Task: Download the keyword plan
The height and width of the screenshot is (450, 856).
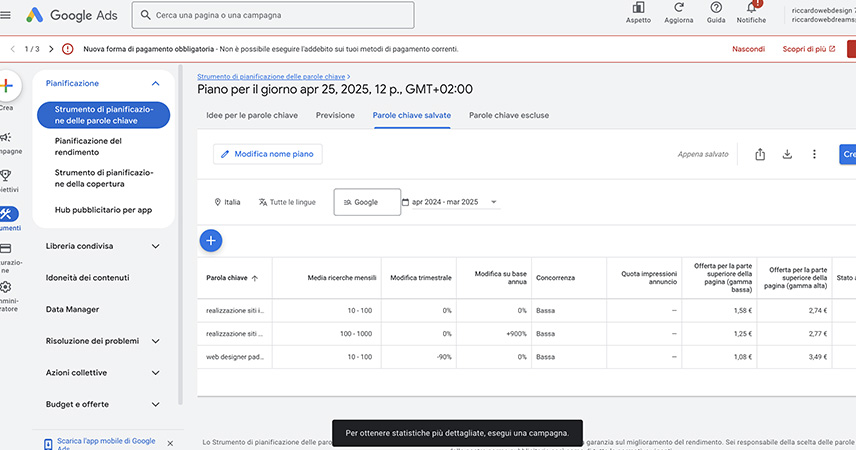Action: click(787, 154)
